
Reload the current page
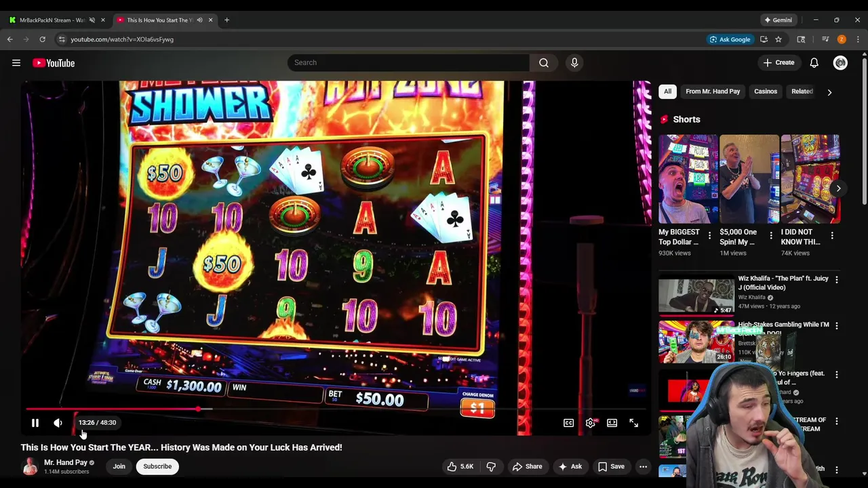click(x=42, y=39)
